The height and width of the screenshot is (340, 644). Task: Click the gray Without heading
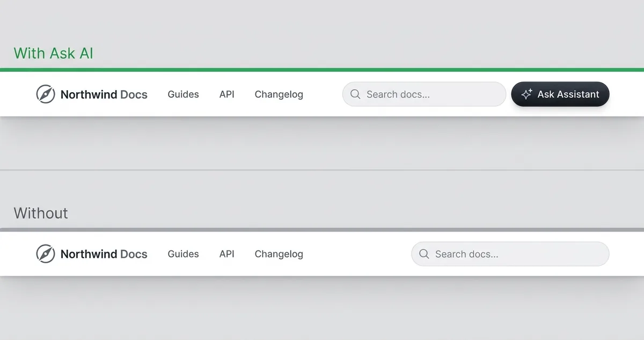click(41, 213)
